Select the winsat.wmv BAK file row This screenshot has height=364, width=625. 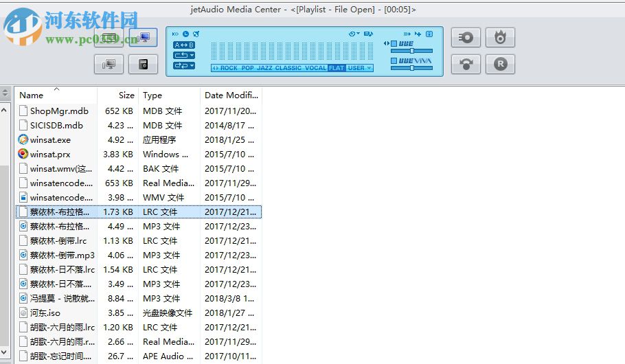pos(138,169)
